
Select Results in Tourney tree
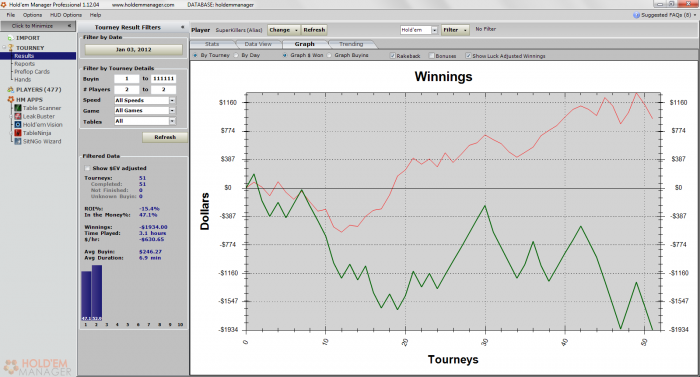tap(24, 56)
